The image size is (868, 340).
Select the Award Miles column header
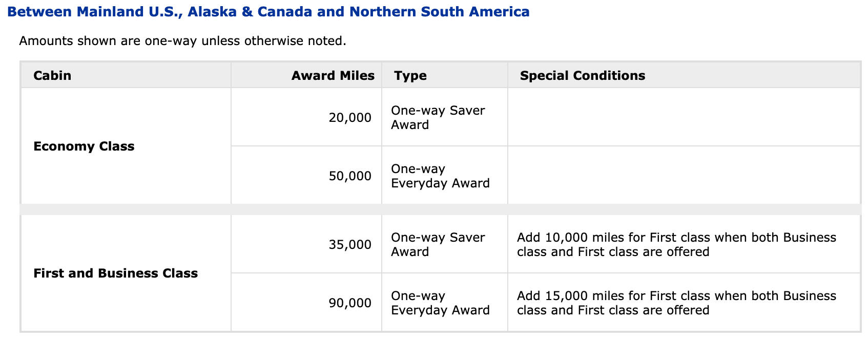coord(333,76)
